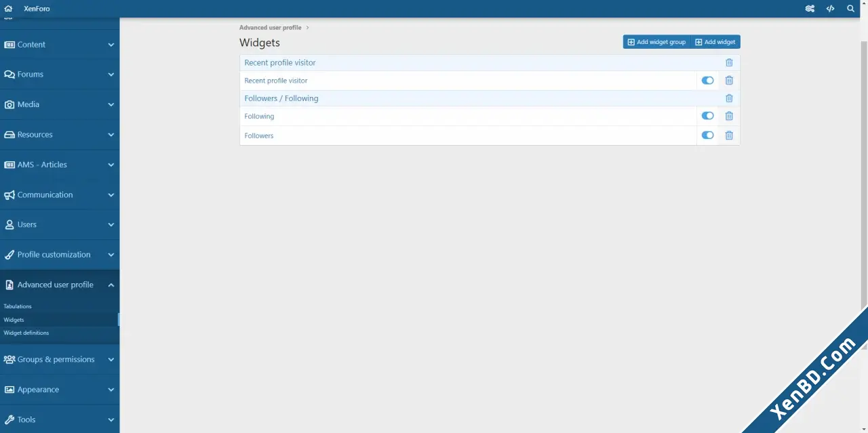The height and width of the screenshot is (433, 868).
Task: Click the Media camera icon
Action: [x=9, y=104]
